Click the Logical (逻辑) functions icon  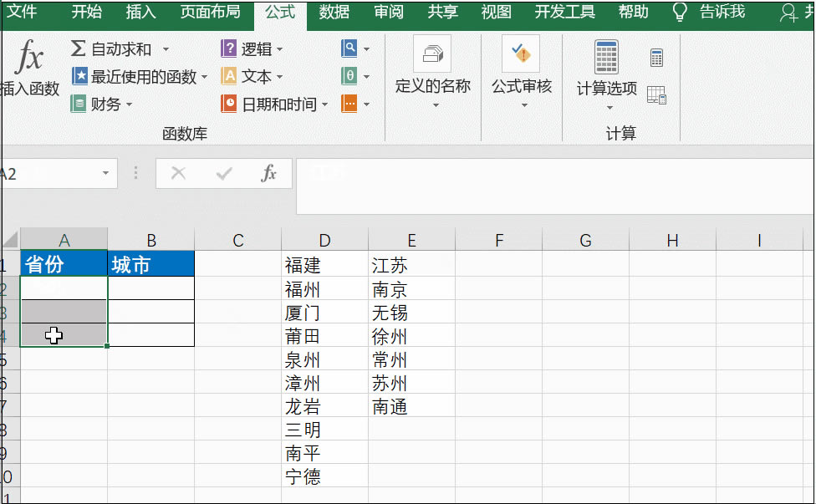tap(229, 48)
